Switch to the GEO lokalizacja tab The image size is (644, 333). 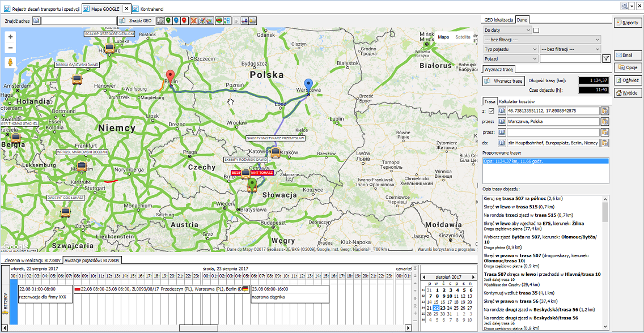(x=499, y=19)
